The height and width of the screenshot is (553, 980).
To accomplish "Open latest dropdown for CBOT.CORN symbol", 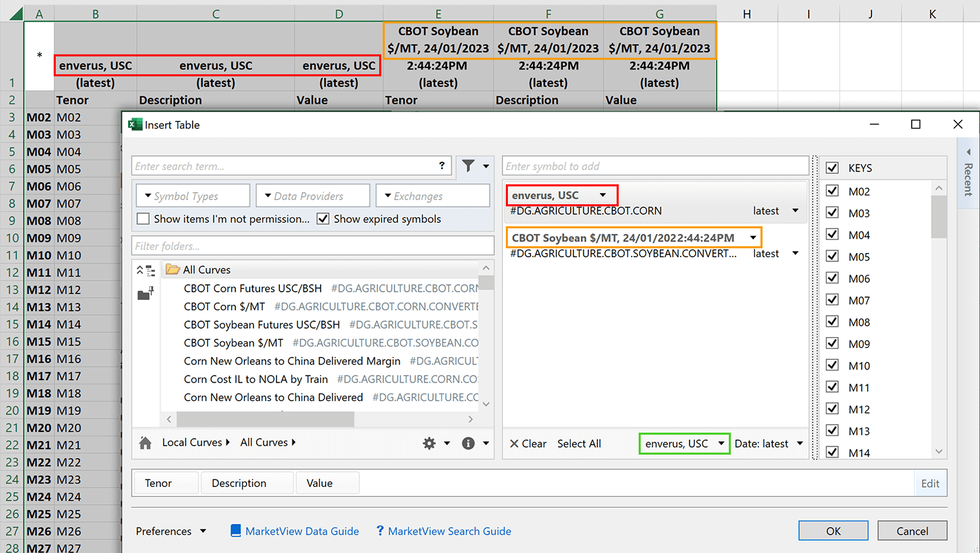I will coord(796,211).
